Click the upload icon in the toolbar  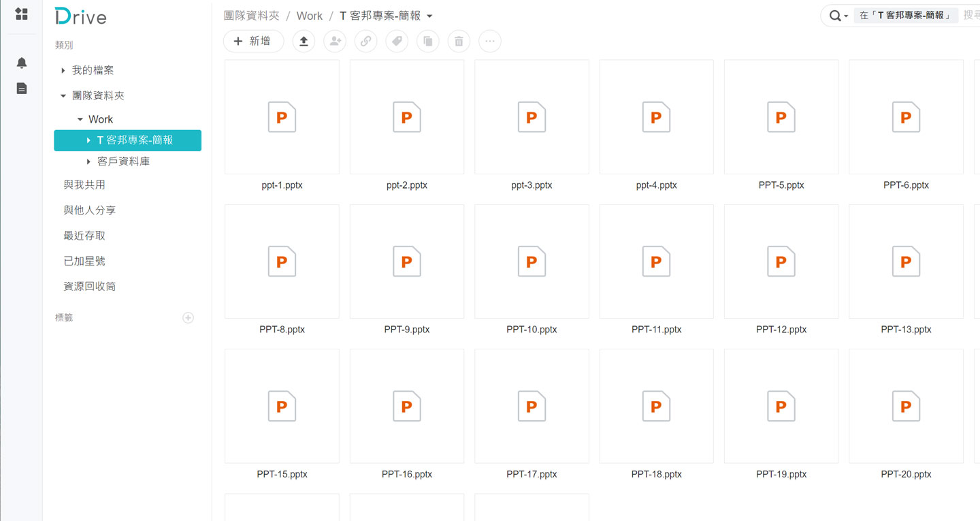coord(304,42)
